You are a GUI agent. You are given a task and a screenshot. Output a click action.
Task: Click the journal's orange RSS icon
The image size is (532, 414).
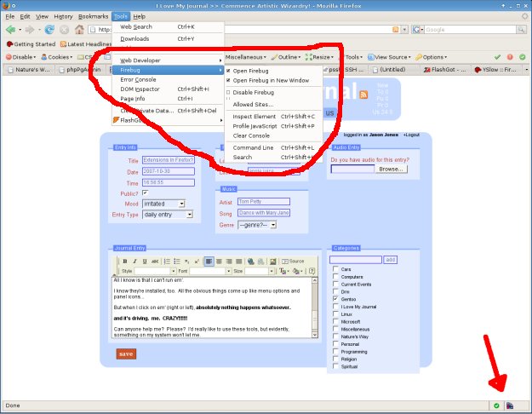[x=363, y=95]
